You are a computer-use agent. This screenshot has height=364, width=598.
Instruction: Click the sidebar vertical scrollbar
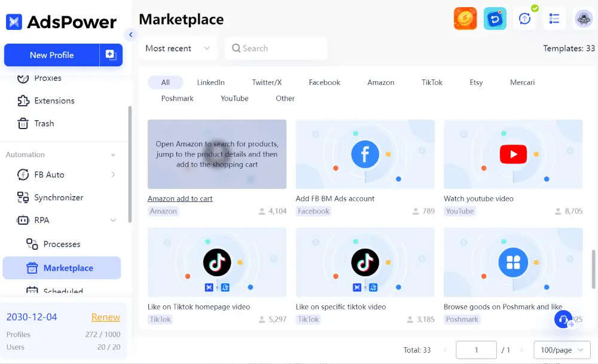coord(130,164)
